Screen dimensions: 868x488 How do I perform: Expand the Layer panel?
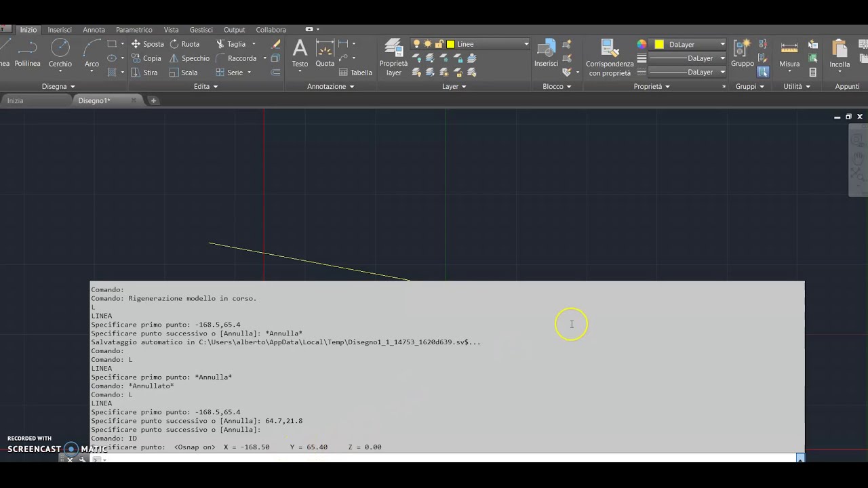454,86
